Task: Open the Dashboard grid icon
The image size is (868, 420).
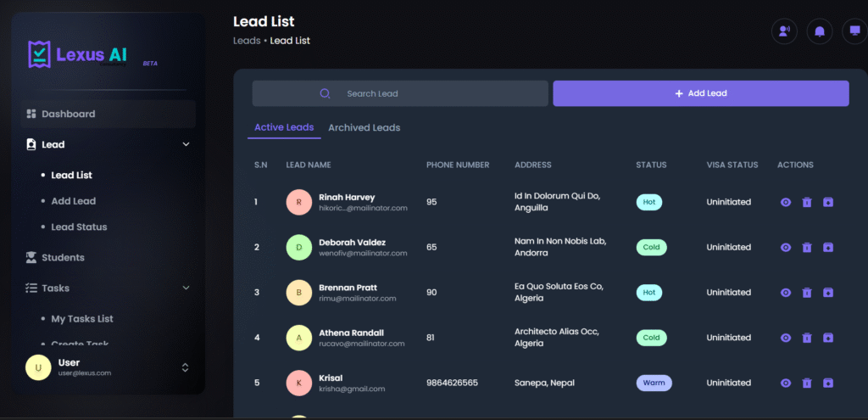Action: click(31, 114)
